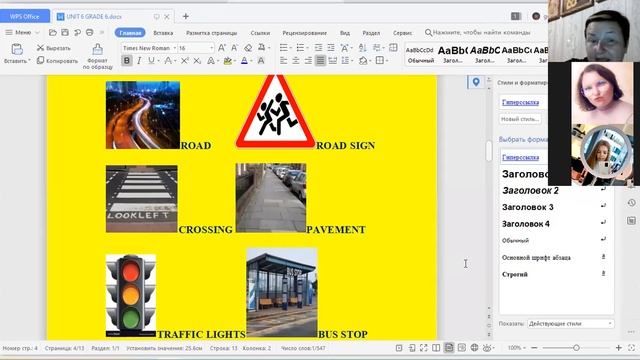
Task: Click the zoom in plus button
Action: (x=619, y=348)
